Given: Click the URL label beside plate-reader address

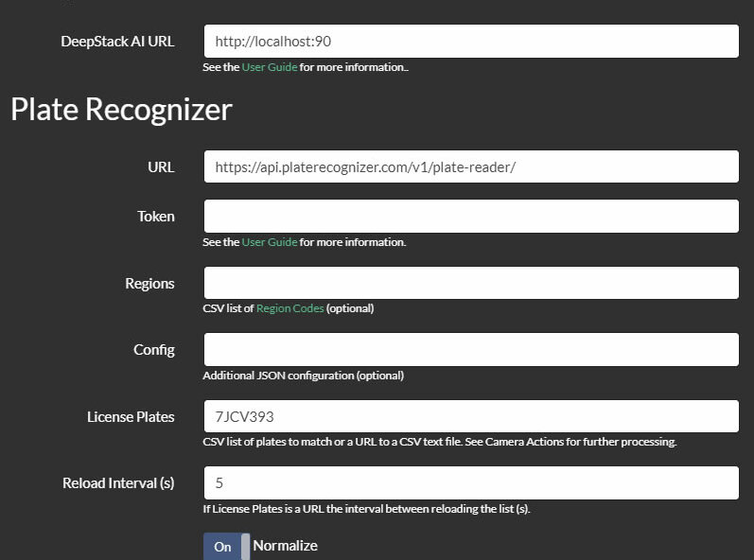Looking at the screenshot, I should coord(161,167).
